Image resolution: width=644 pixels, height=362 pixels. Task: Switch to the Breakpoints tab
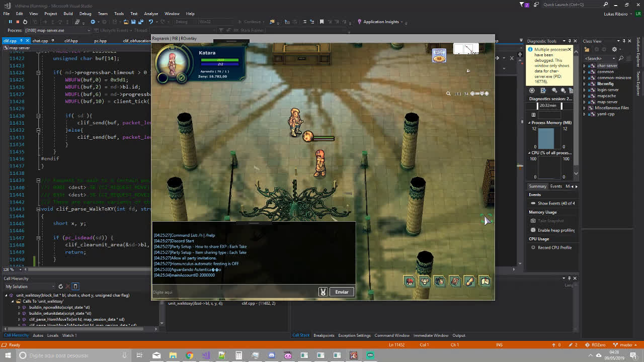tap(324, 335)
